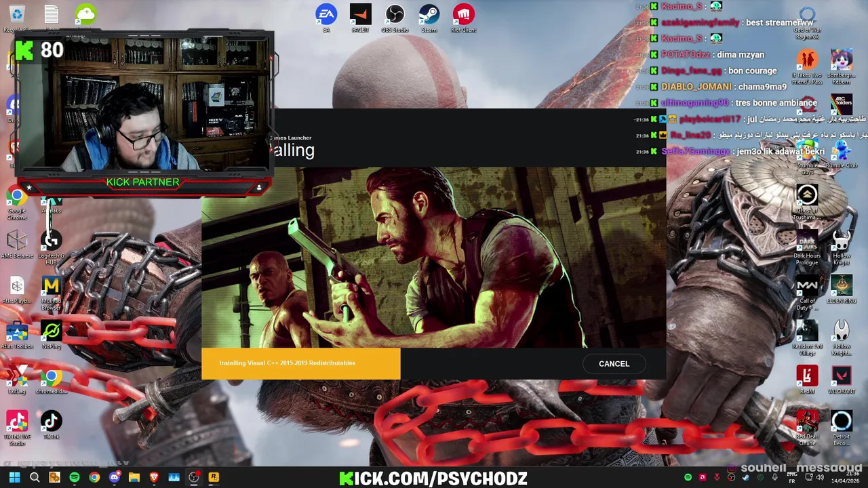868x488 pixels.
Task: Open Spotify from the taskbar
Action: 75,478
